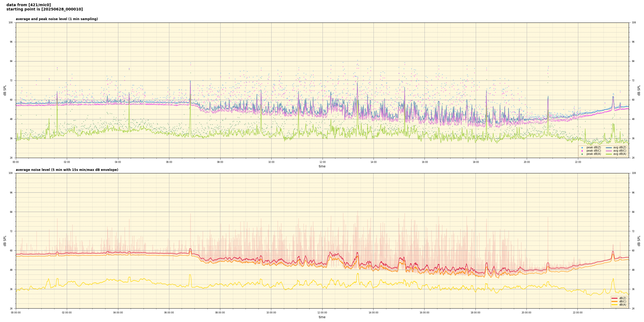Click the 18:00:00 tick label on lower chart
The height and width of the screenshot is (322, 644).
475,313
